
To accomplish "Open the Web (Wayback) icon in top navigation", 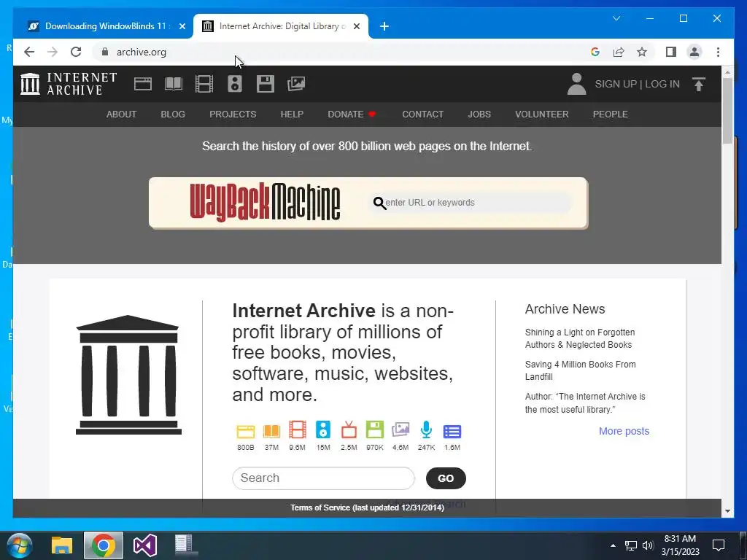I will pyautogui.click(x=143, y=84).
